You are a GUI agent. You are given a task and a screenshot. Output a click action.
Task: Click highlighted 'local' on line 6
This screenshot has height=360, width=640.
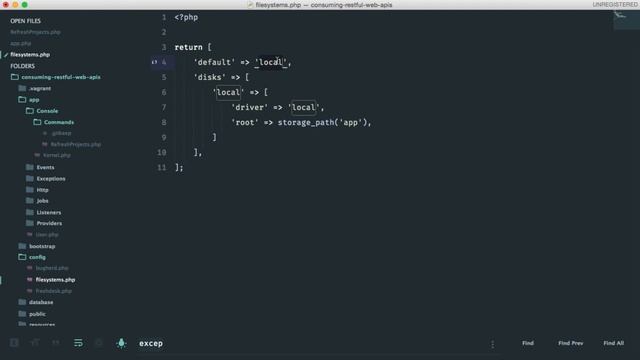pos(228,93)
